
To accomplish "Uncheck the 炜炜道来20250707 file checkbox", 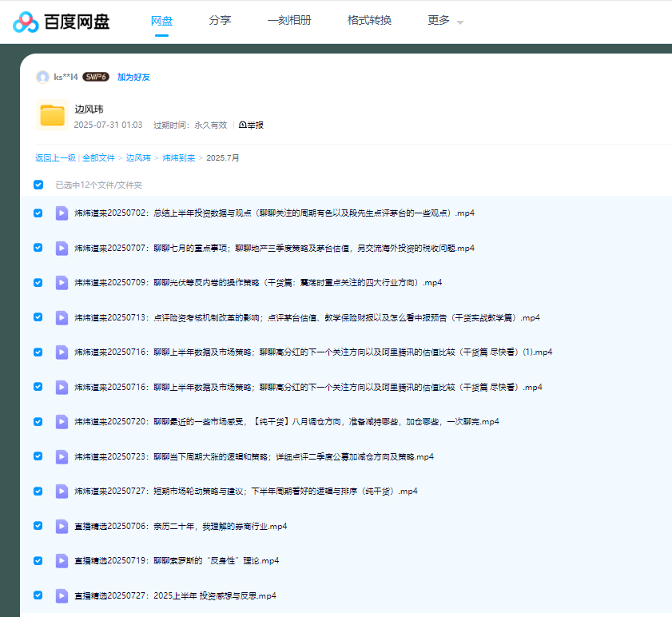I will (38, 248).
